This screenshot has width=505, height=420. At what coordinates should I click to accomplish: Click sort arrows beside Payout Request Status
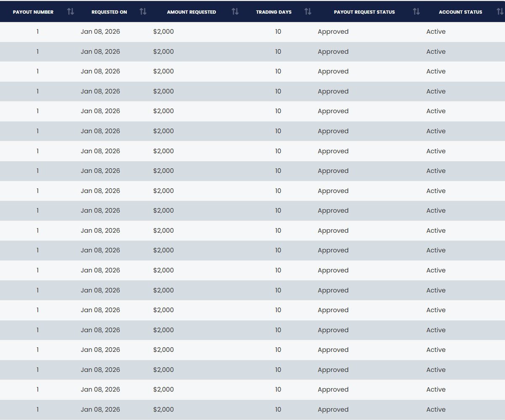coord(416,12)
